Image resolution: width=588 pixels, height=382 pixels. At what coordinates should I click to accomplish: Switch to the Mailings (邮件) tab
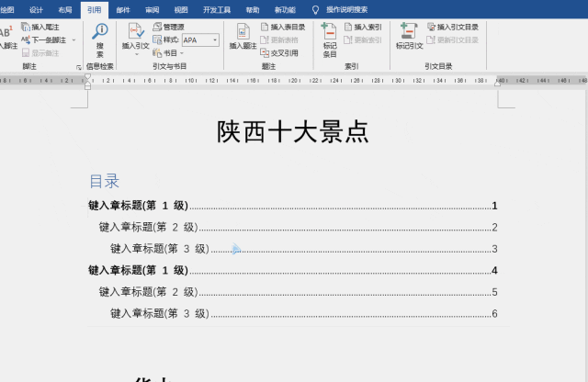(x=123, y=9)
